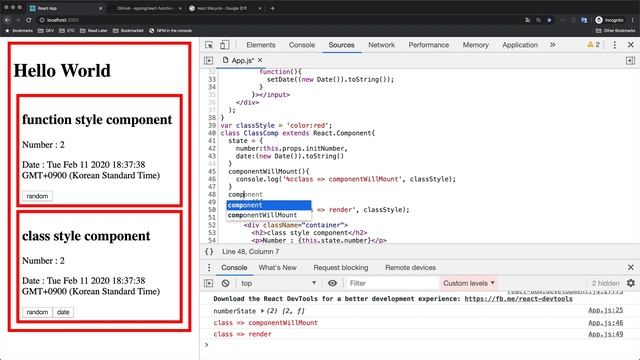The width and height of the screenshot is (640, 360).
Task: Close the App.js file tab
Action: pos(260,60)
